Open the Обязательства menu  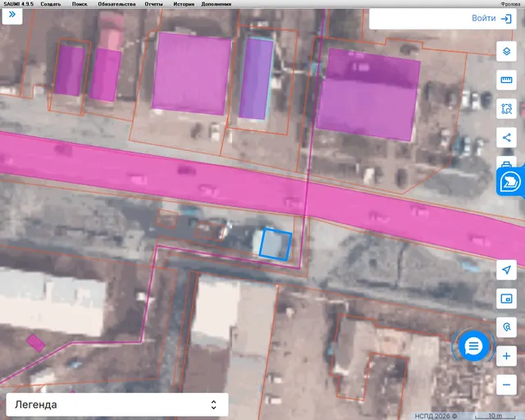(x=116, y=4)
